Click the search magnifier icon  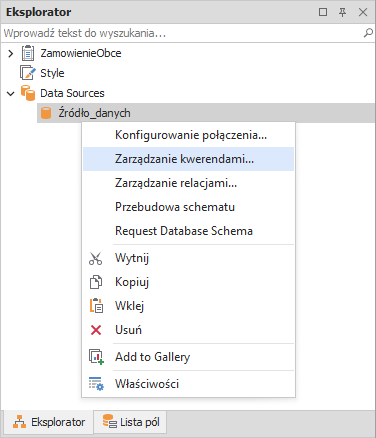tap(368, 33)
